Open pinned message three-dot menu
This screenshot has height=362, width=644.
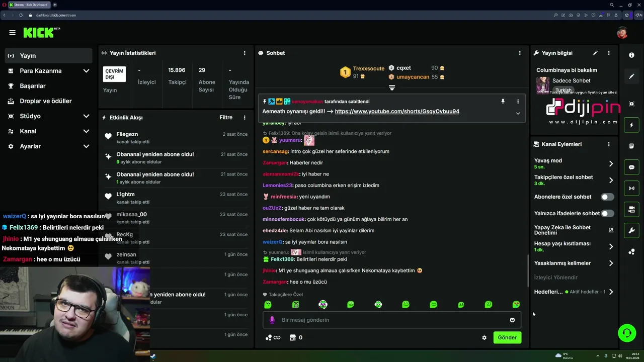[x=518, y=102]
